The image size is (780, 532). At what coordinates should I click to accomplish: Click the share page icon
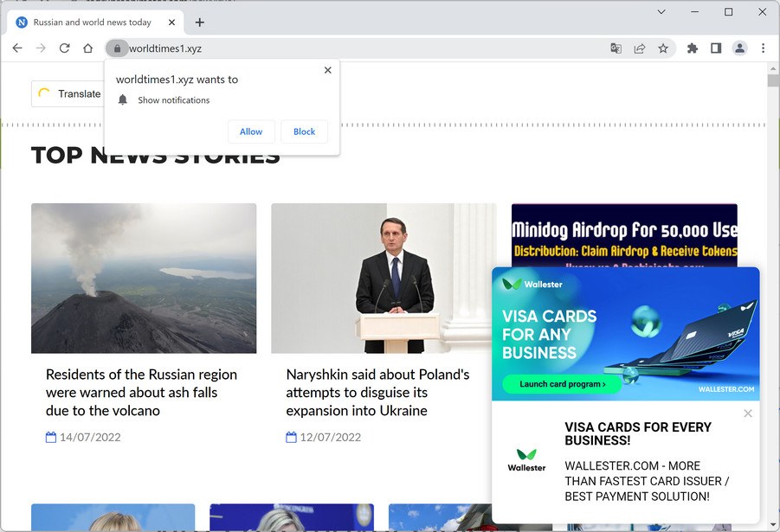[640, 48]
